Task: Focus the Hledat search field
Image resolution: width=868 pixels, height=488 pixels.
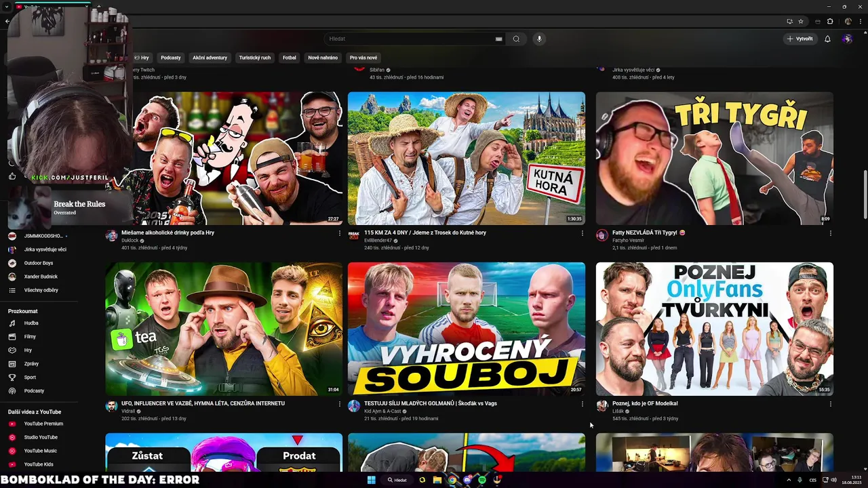Action: point(414,39)
